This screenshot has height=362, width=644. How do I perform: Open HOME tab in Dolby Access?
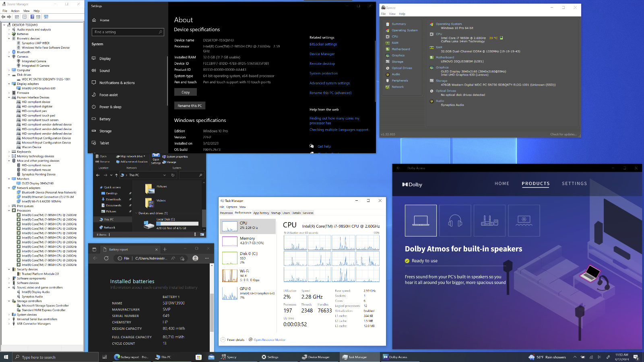(x=502, y=183)
